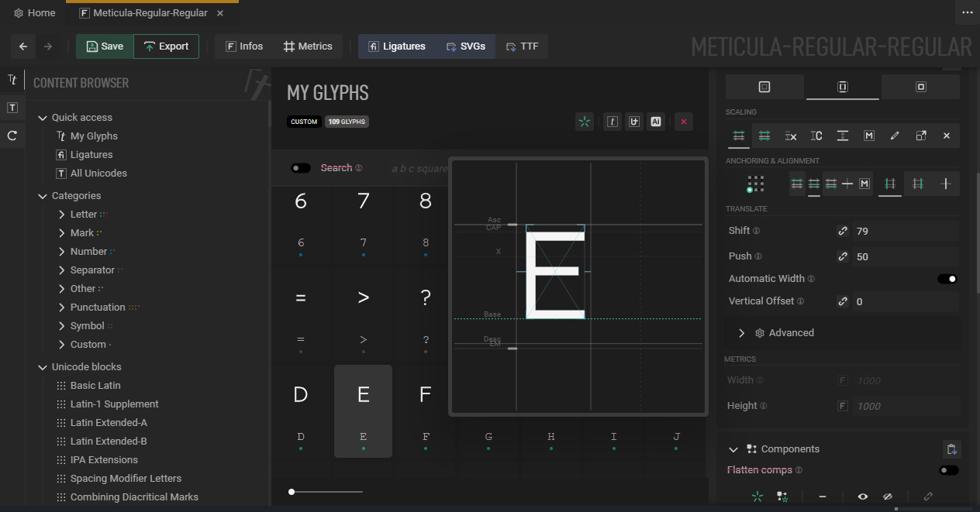Click the link icon next to Shift

tap(843, 231)
